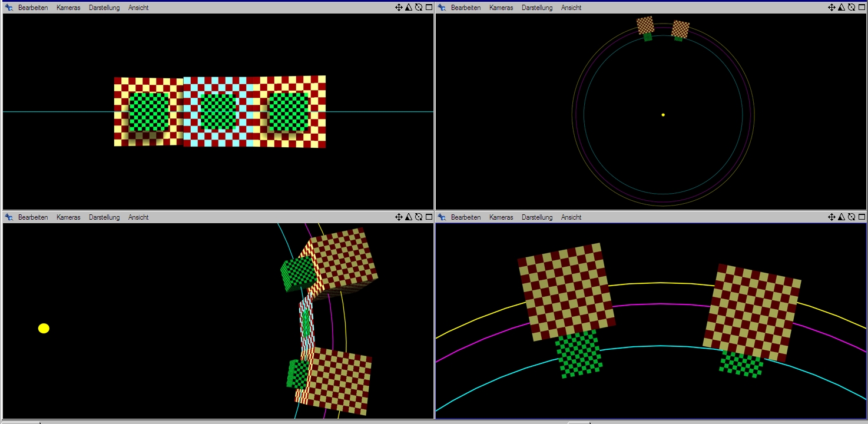This screenshot has width=868, height=424.
Task: Click the move camera icon in top-right viewport
Action: click(x=831, y=8)
